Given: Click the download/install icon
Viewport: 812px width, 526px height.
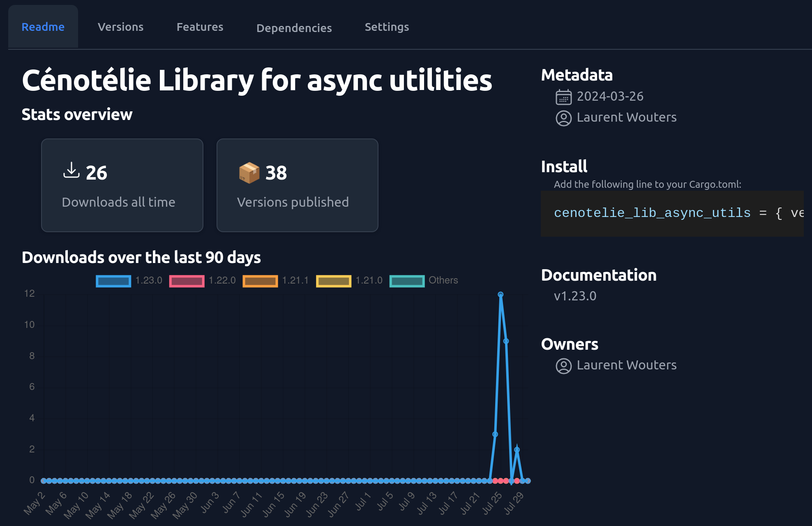Looking at the screenshot, I should (x=72, y=172).
